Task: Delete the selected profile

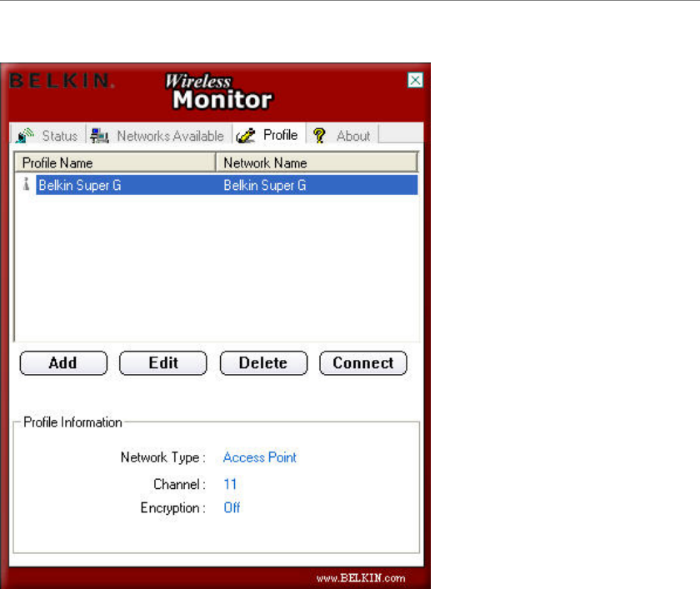Action: (263, 362)
